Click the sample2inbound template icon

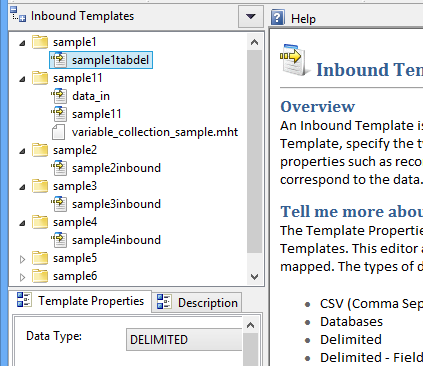tap(59, 168)
